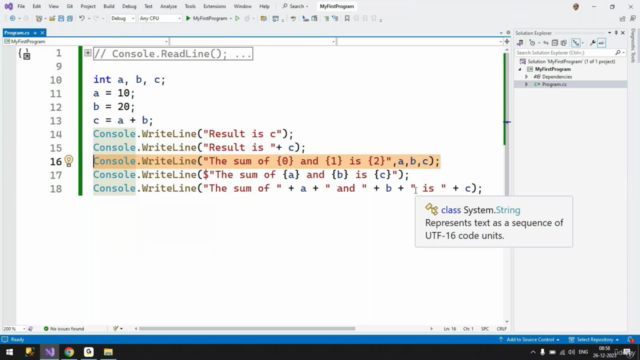Screen dimensions: 640x360
Task: Click the Save icon in toolbar
Action: [x=61, y=18]
